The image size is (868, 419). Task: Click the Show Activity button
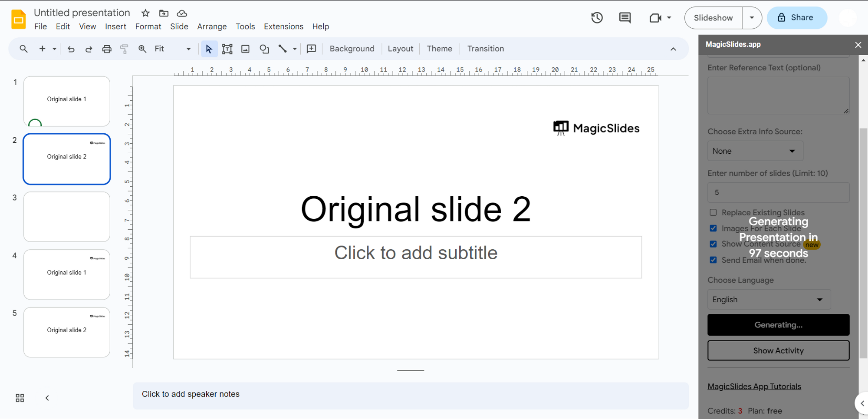click(778, 350)
